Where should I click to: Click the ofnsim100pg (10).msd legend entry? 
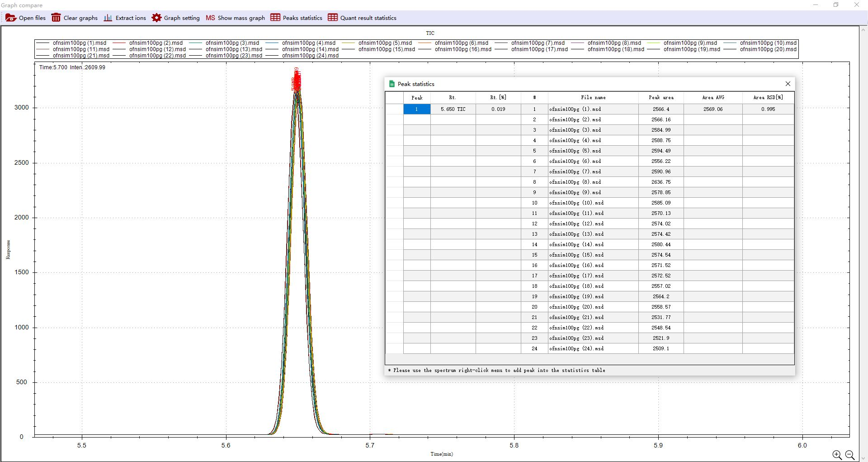(768, 43)
